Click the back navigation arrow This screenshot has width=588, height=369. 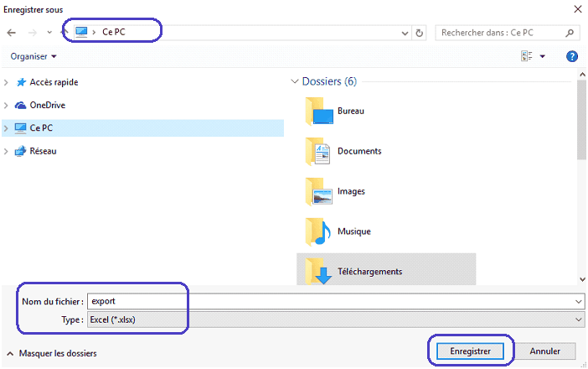point(11,33)
